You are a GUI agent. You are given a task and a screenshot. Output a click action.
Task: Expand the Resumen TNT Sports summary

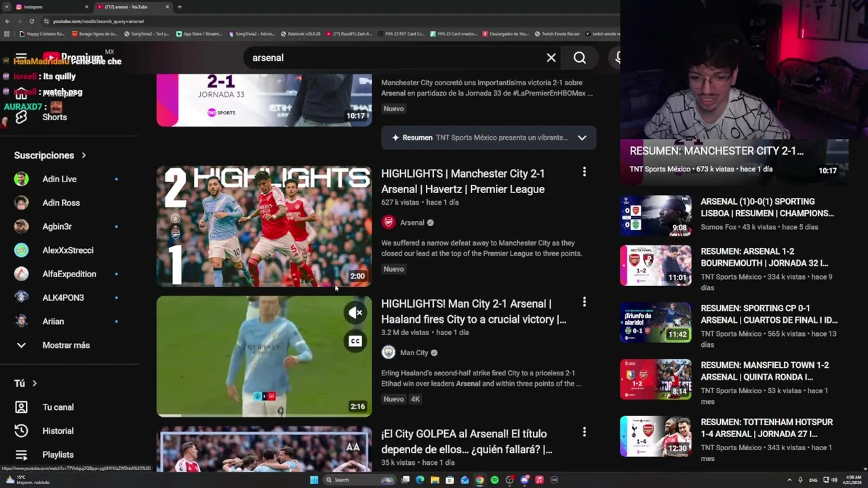(x=581, y=138)
